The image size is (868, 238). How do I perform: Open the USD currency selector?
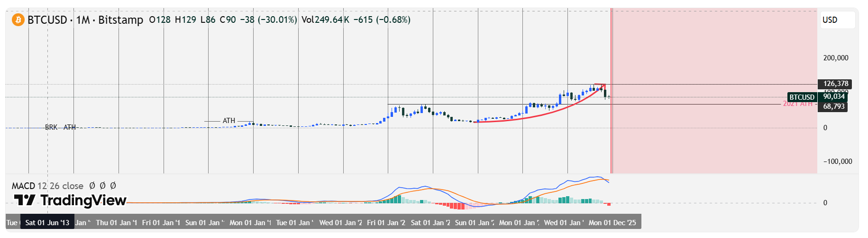pyautogui.click(x=837, y=20)
